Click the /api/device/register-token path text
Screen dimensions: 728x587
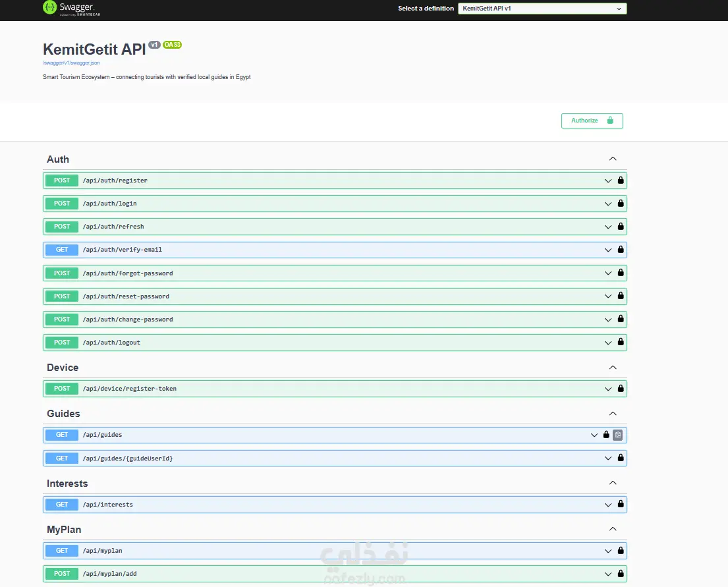(130, 389)
